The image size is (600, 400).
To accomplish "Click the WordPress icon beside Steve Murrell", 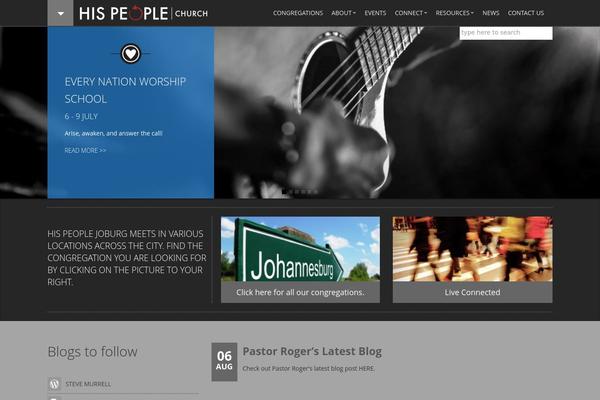I will click(x=54, y=384).
